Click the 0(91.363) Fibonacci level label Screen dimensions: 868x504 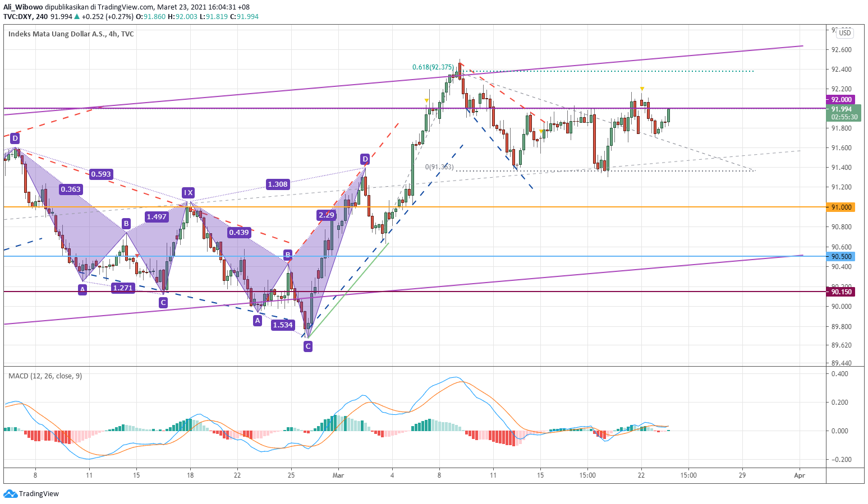coord(439,167)
